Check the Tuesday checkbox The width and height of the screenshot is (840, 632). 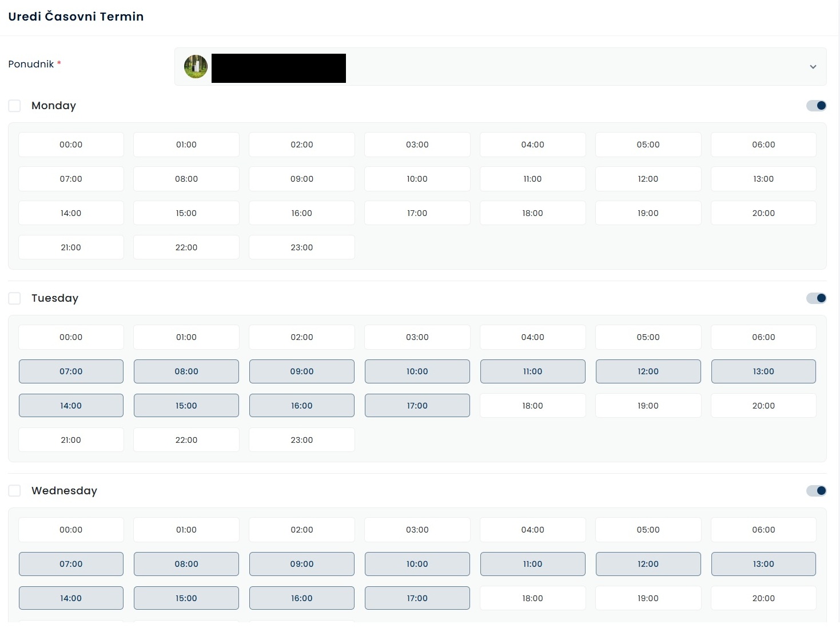14,298
